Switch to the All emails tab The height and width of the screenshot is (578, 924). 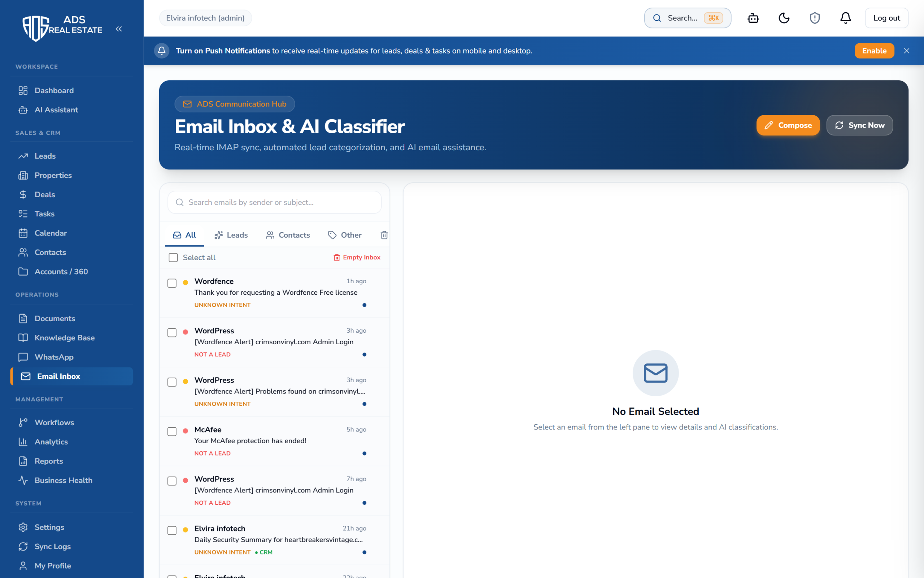coord(184,235)
